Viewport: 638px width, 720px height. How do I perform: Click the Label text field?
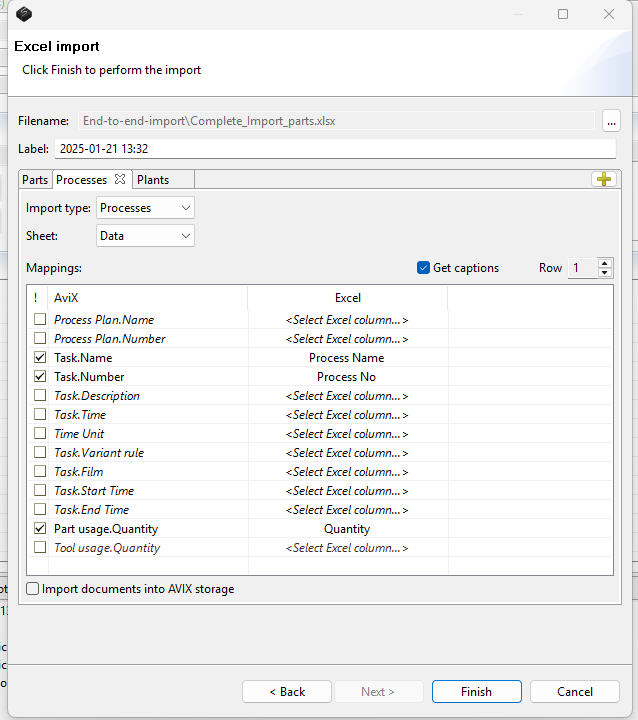[335, 149]
